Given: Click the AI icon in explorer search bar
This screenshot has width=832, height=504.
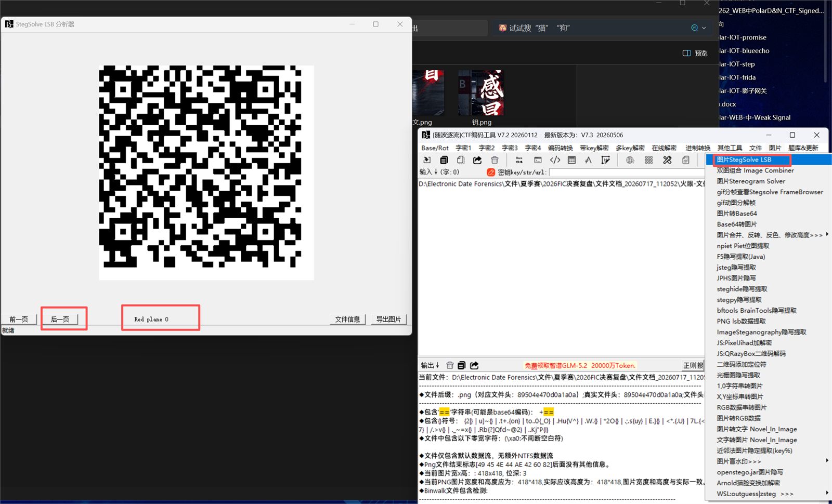Looking at the screenshot, I should [694, 28].
